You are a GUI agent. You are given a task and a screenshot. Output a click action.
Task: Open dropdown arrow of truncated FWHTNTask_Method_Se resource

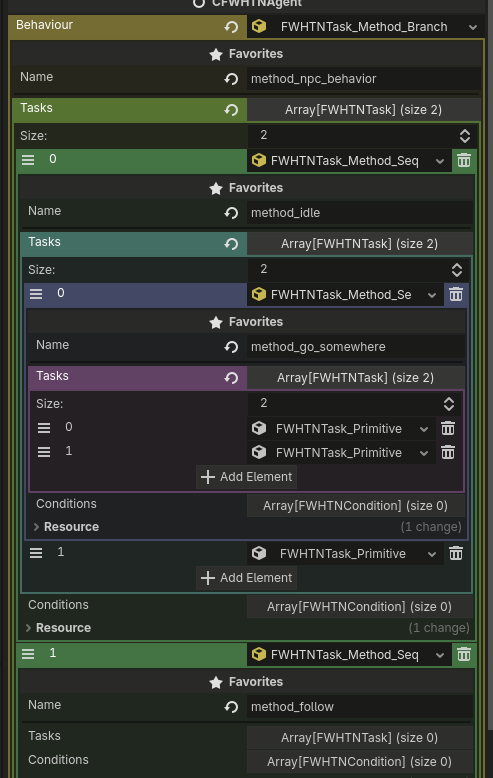pyautogui.click(x=431, y=295)
